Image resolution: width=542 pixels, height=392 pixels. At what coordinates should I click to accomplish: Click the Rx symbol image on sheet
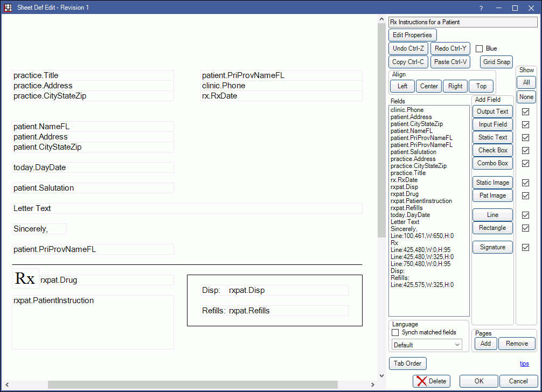click(x=25, y=278)
